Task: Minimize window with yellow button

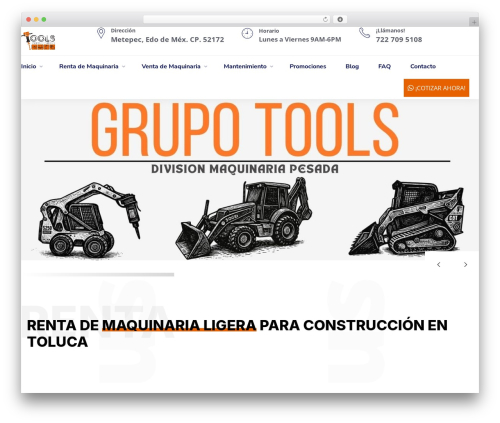Action: [x=36, y=19]
